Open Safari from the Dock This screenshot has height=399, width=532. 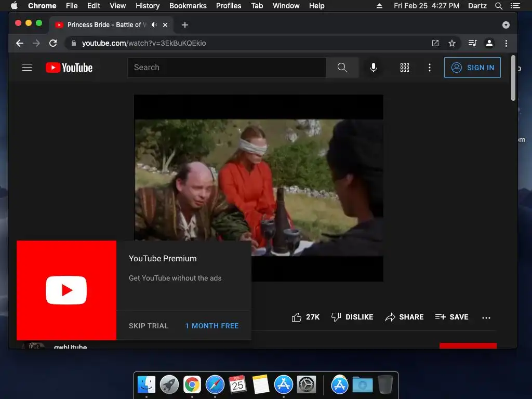pos(215,384)
